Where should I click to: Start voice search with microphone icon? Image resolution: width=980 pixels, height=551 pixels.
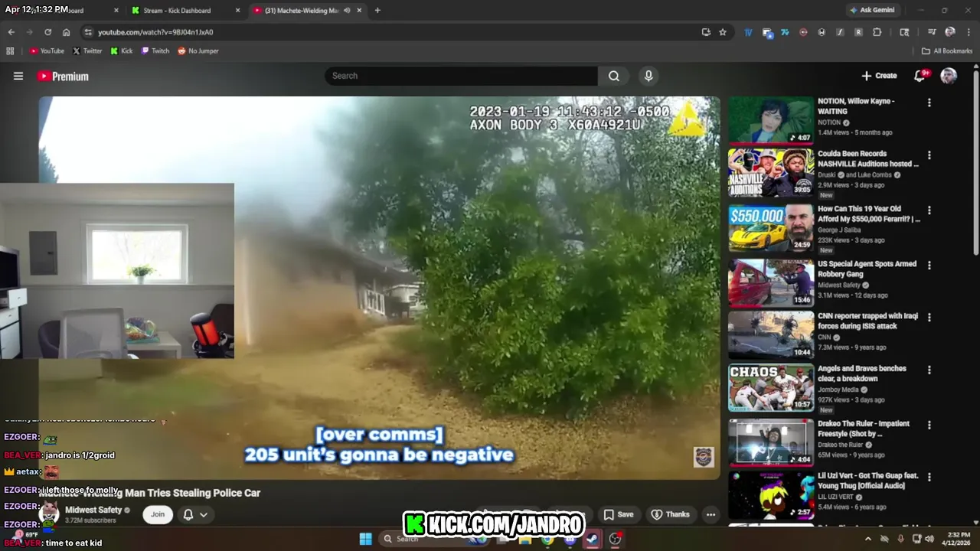[x=648, y=76]
